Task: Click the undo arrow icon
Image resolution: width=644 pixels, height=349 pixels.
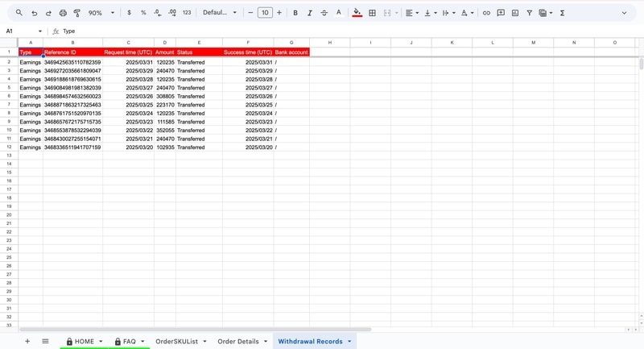Action: 34,13
